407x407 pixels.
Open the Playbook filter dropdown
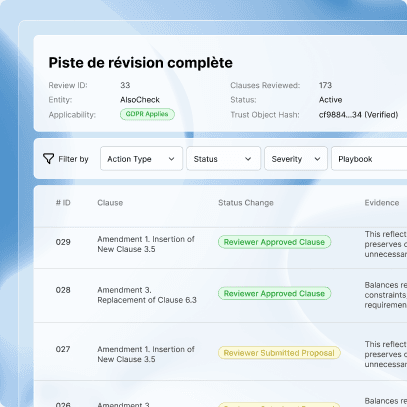click(369, 159)
